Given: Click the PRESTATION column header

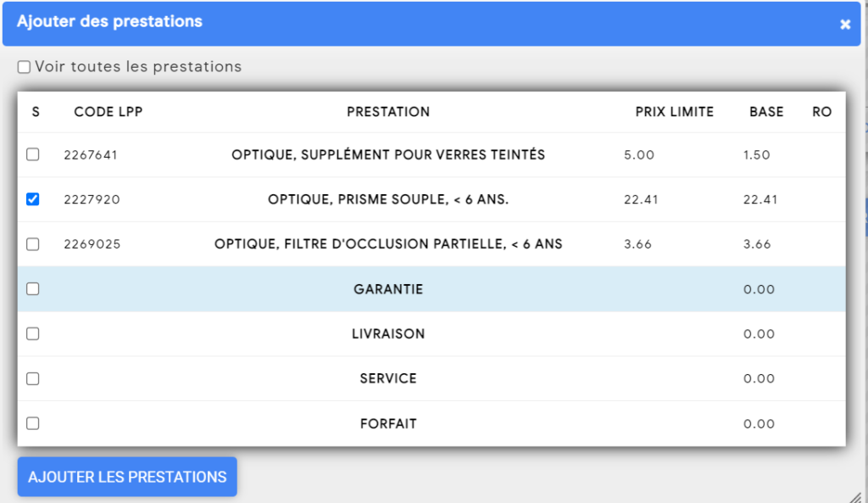Looking at the screenshot, I should click(388, 112).
